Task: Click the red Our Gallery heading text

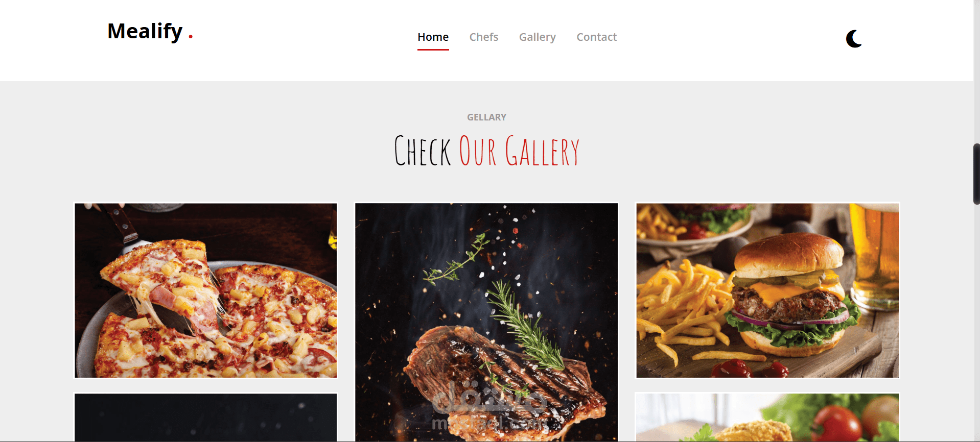Action: pyautogui.click(x=519, y=151)
